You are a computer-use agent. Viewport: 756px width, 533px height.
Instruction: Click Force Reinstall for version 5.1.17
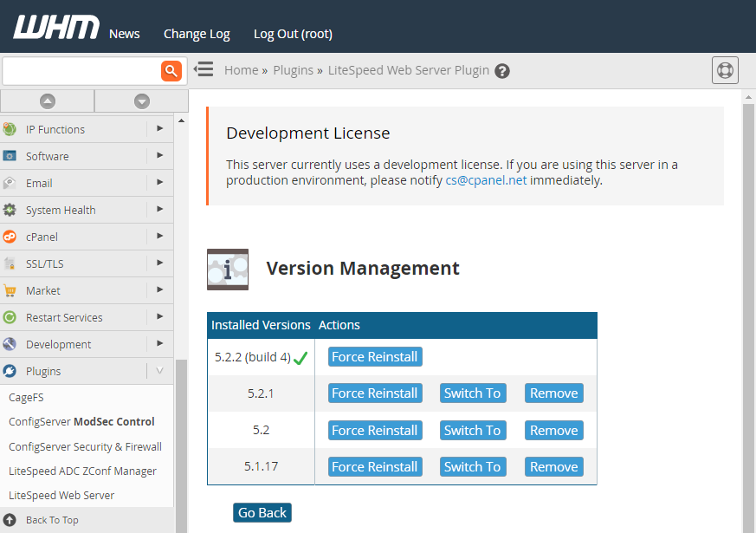[375, 467]
